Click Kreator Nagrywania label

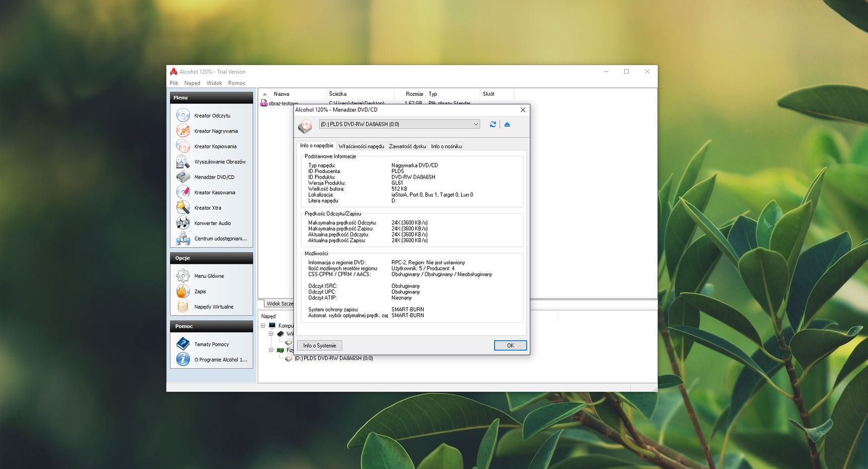coord(216,131)
